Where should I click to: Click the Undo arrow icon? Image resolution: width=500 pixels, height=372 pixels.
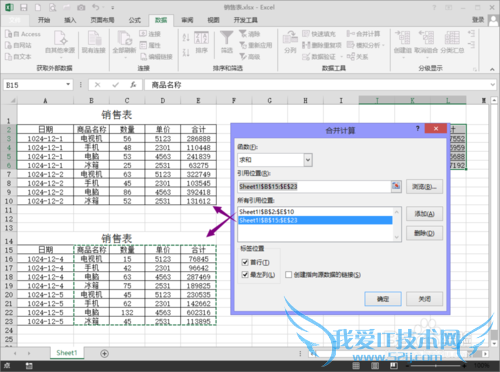(x=96, y=7)
